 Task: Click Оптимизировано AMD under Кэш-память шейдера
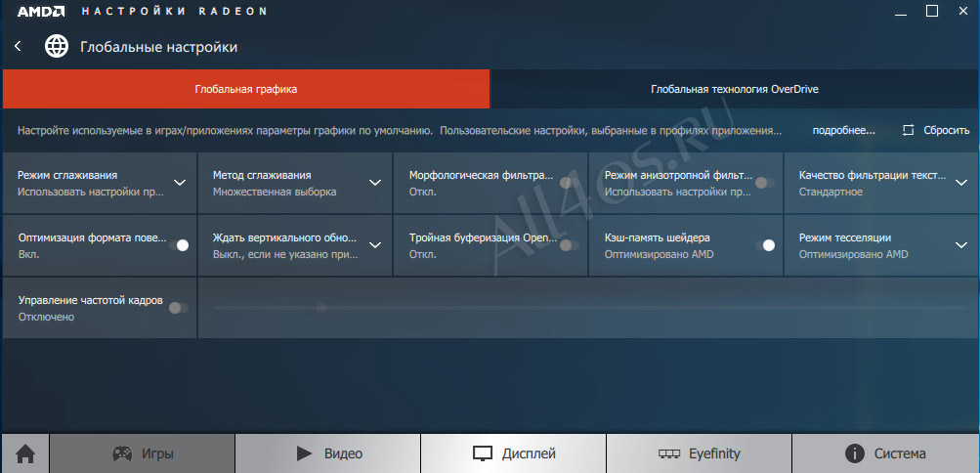tap(659, 254)
